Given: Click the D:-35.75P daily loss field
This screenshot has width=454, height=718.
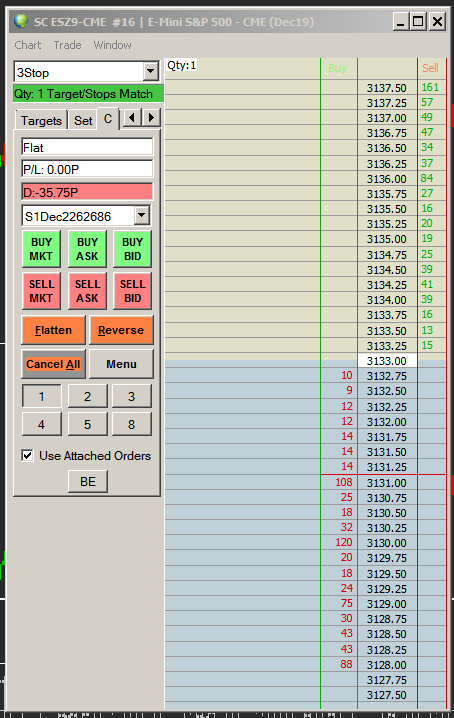Looking at the screenshot, I should click(x=87, y=192).
